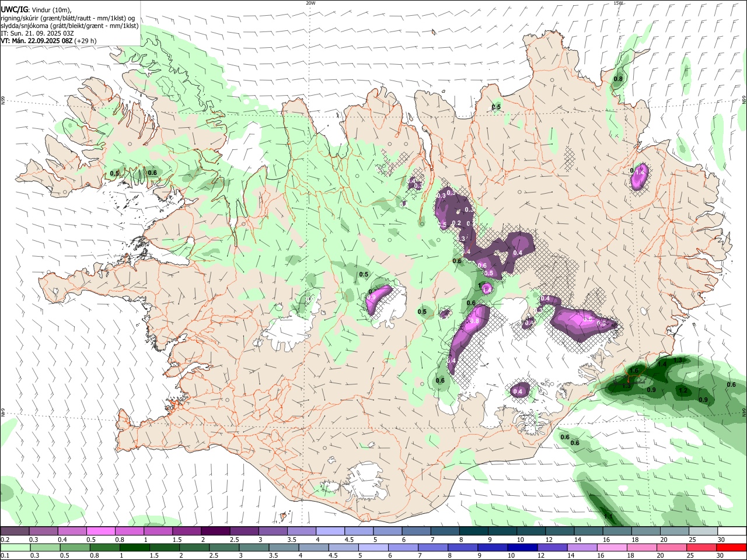This screenshot has height=560, width=747.
Task: Click the '0.2' label in the upper legend row
Action: [5, 540]
